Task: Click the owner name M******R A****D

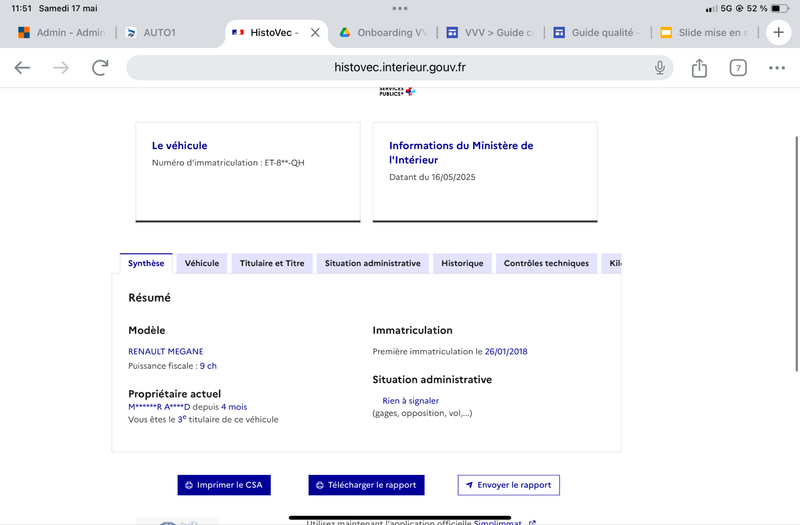Action: [x=159, y=407]
